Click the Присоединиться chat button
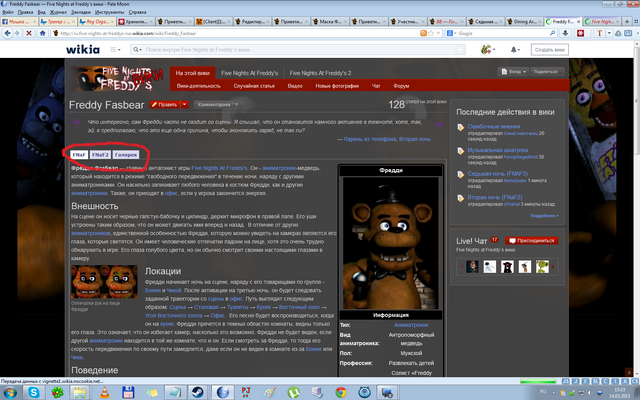The image size is (640, 400). (531, 240)
